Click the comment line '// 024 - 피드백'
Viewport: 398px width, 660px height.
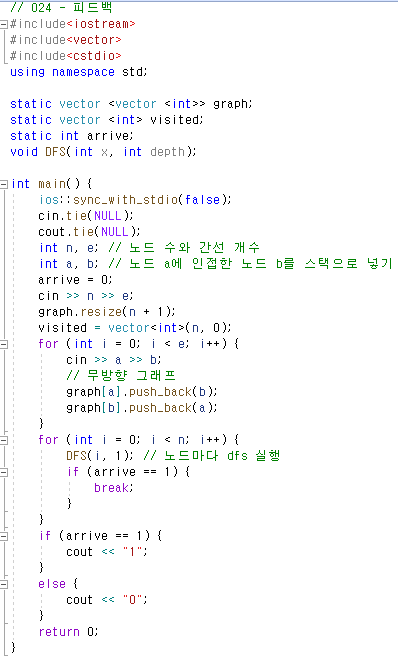pyautogui.click(x=61, y=8)
